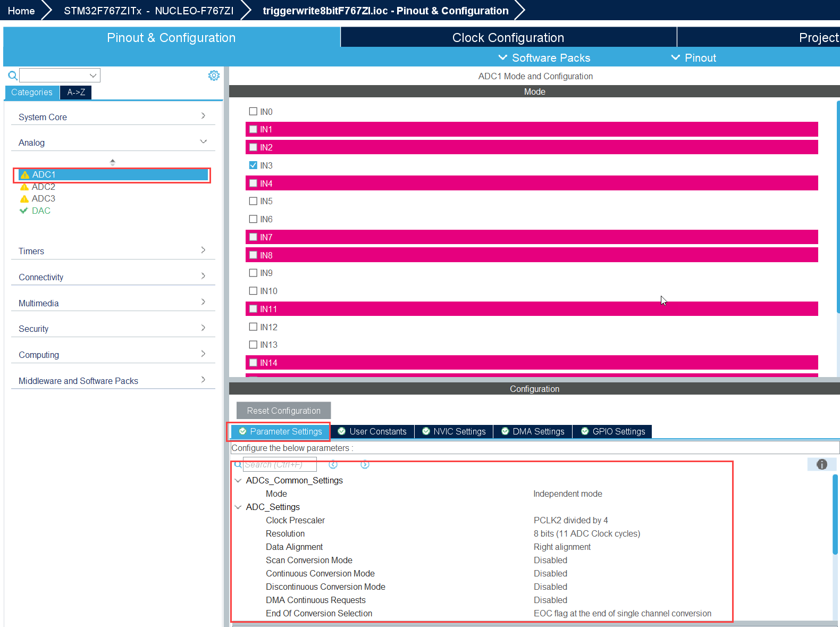
Task: Click the previous search result arrow icon
Action: click(x=333, y=464)
